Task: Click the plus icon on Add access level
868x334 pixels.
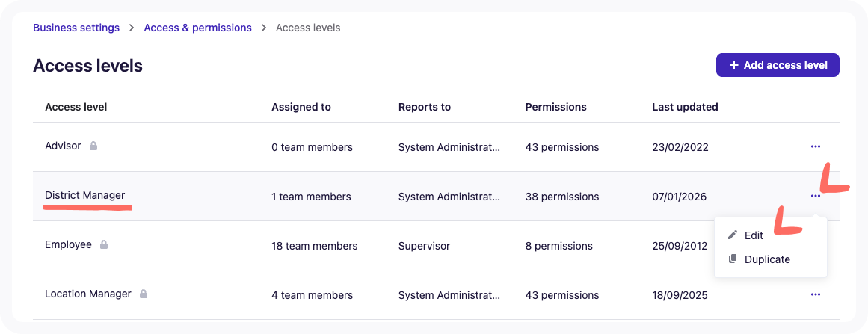Action: click(x=734, y=65)
